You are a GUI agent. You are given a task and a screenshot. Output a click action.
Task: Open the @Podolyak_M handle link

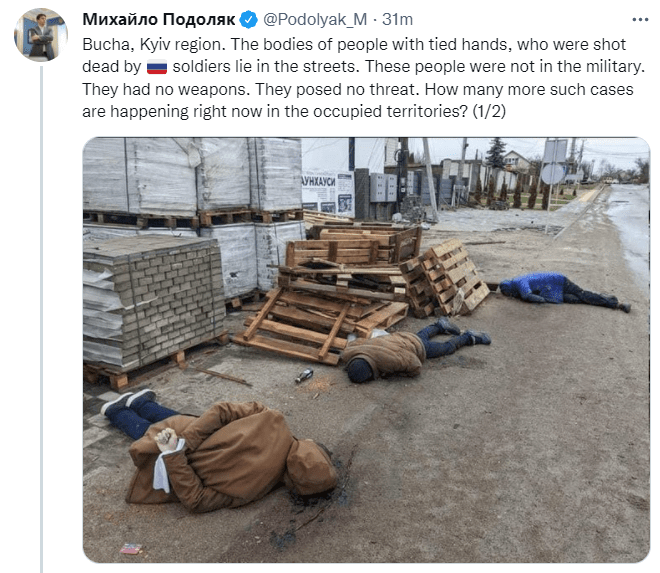315,19
